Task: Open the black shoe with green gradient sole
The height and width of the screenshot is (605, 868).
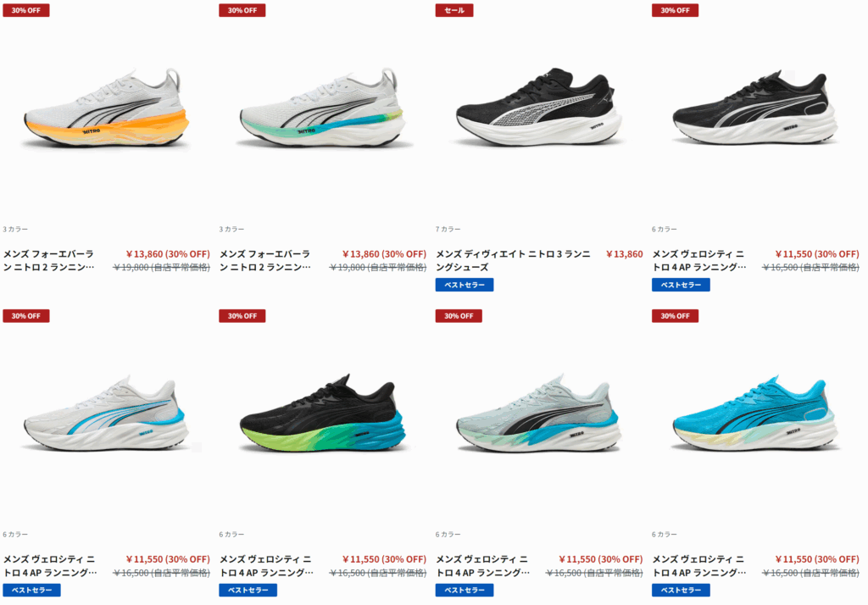Action: 323,413
